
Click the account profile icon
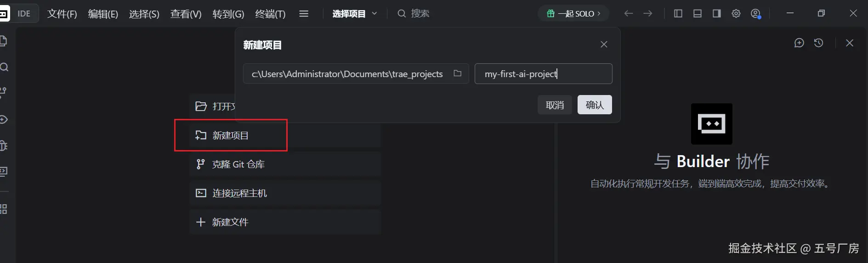point(755,14)
